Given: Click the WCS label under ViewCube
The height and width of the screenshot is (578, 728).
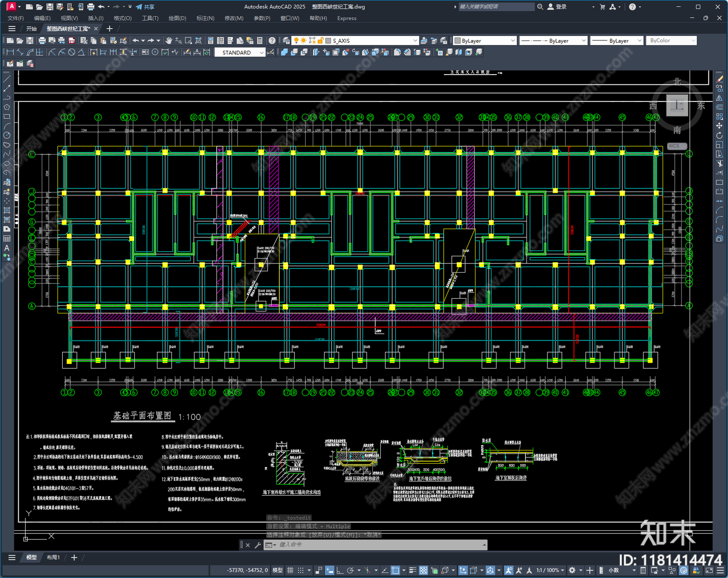Looking at the screenshot, I should coord(677,146).
